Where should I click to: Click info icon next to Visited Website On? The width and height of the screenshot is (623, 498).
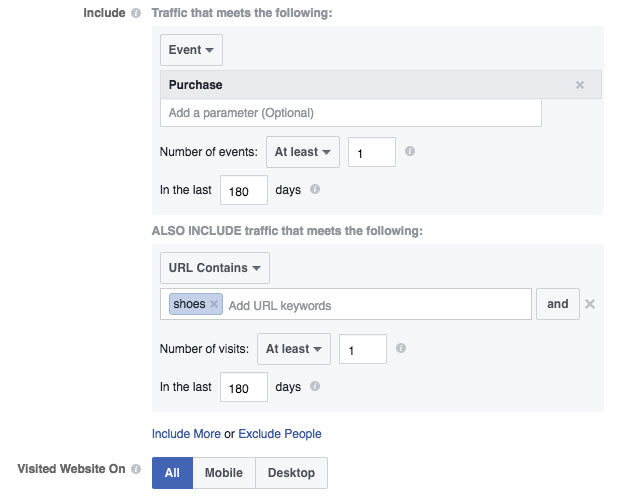136,469
